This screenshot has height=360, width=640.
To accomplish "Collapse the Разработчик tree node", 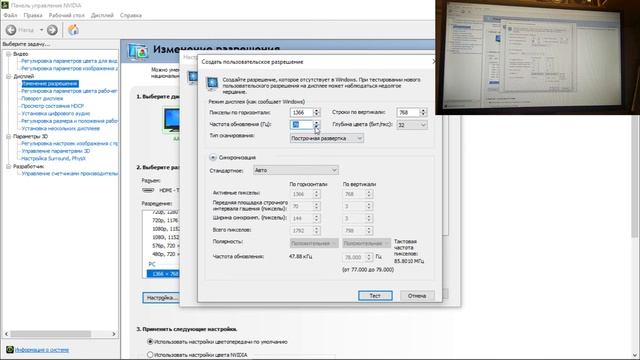I will click(9, 166).
